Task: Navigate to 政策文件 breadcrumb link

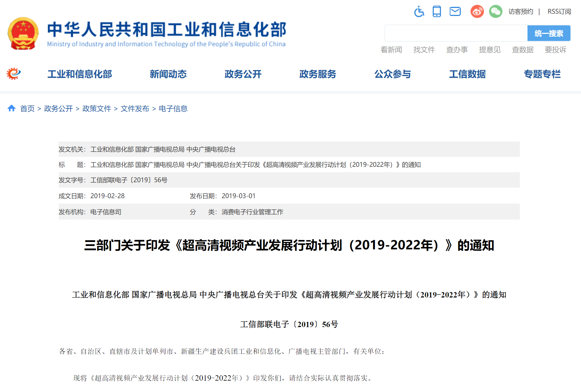Action: click(x=97, y=108)
